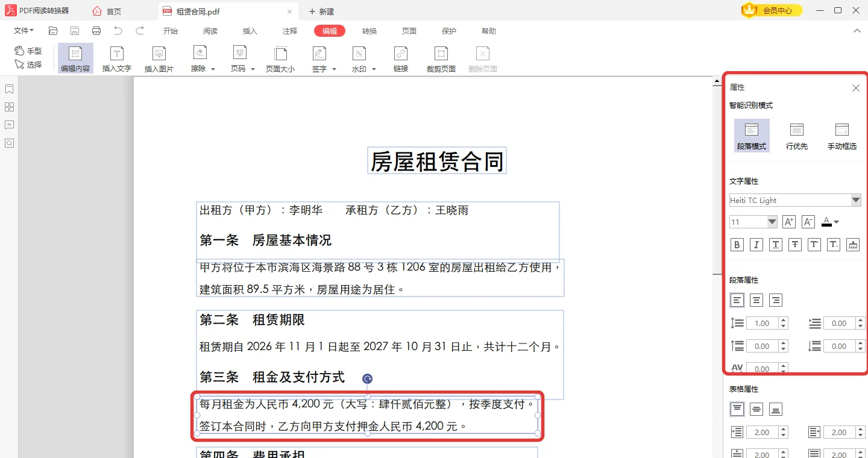This screenshot has height=458, width=868.
Task: Set paragraph alignment to center
Action: coord(756,300)
